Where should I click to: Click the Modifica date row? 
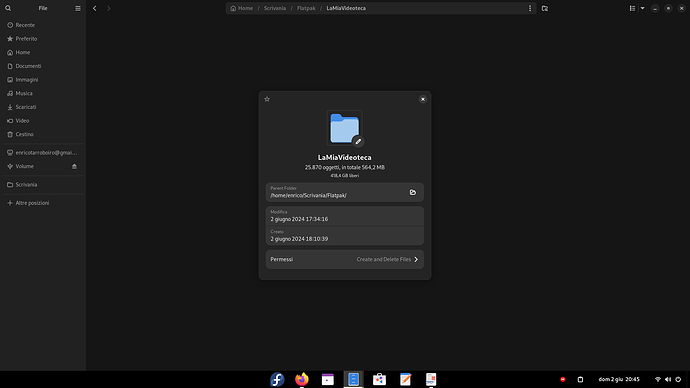(x=345, y=216)
